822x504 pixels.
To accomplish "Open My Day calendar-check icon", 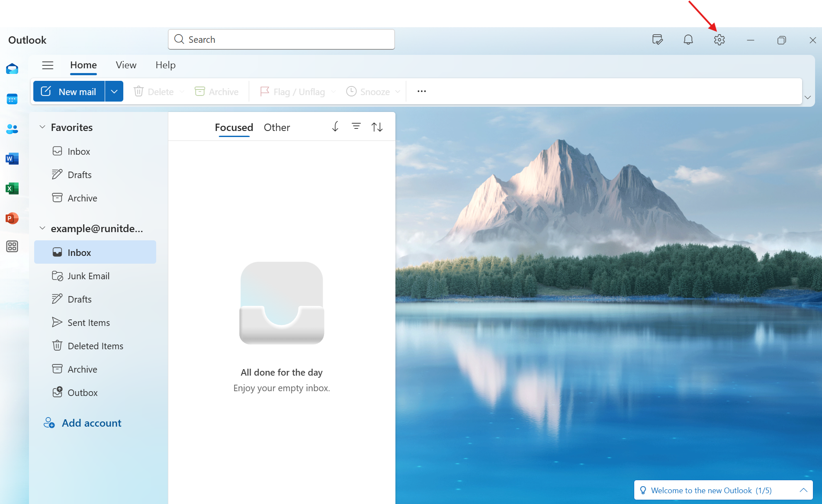I will click(x=657, y=40).
